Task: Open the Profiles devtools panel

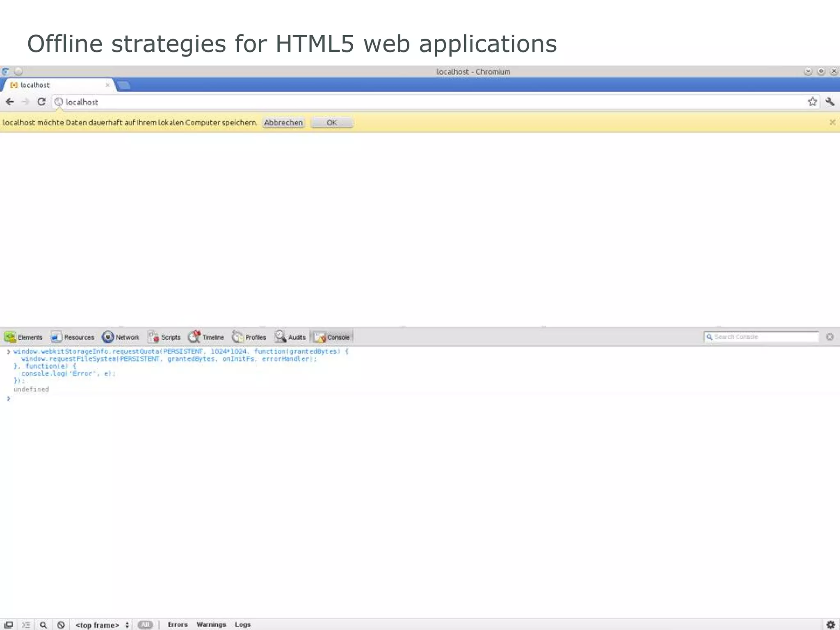Action: click(x=249, y=337)
